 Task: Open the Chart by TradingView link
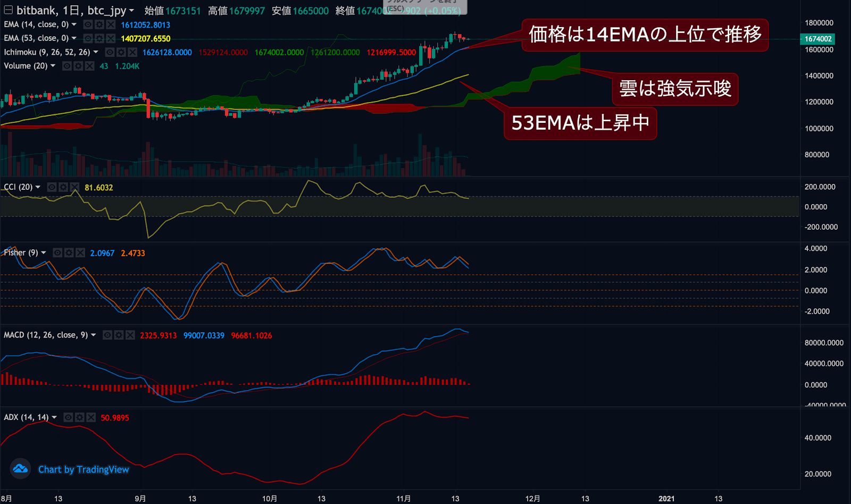coord(84,469)
